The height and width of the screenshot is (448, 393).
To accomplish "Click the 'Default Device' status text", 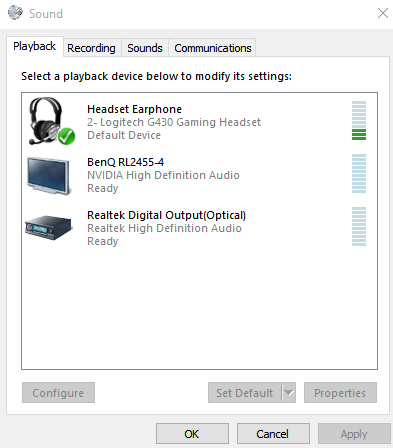I will [x=124, y=135].
